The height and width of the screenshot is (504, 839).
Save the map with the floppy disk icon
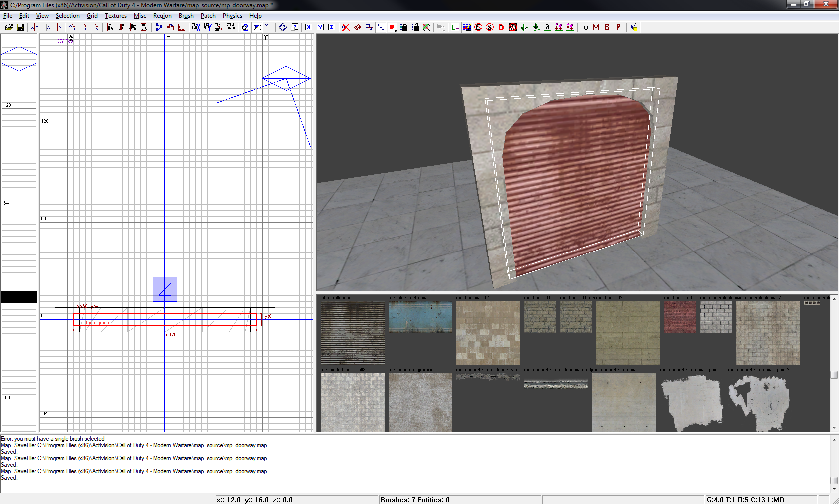pos(20,27)
